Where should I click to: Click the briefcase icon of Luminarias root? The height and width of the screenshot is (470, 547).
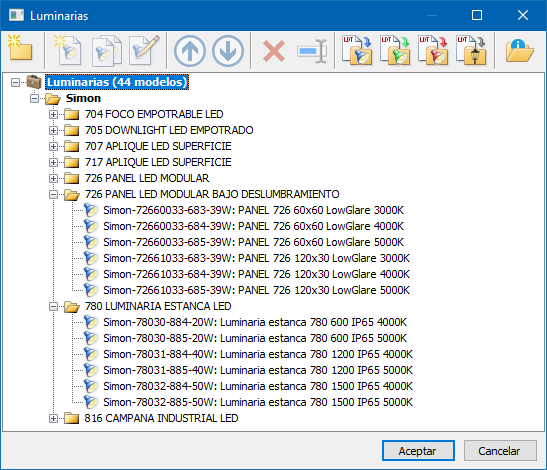(34, 82)
